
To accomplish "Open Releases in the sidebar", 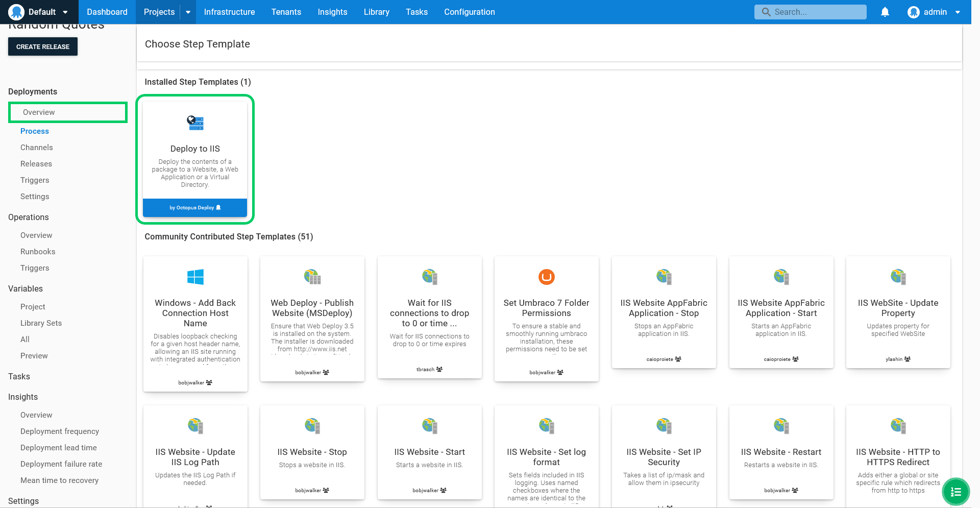I will (x=36, y=164).
